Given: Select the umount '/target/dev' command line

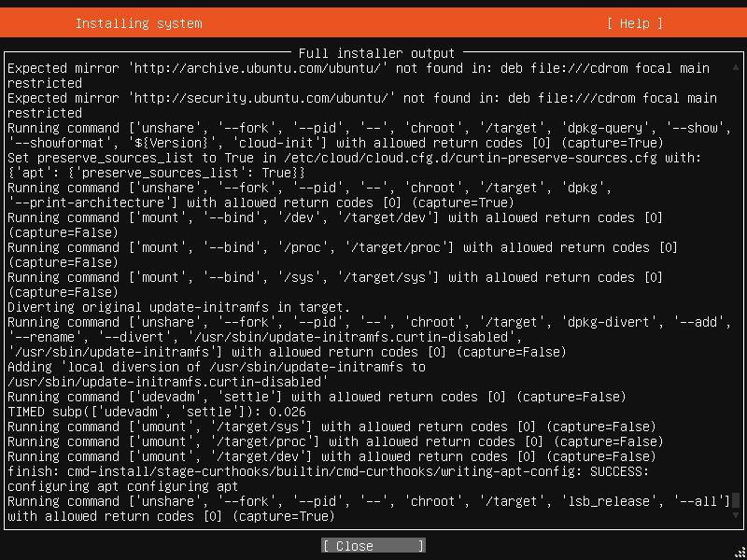Looking at the screenshot, I should tap(331, 456).
